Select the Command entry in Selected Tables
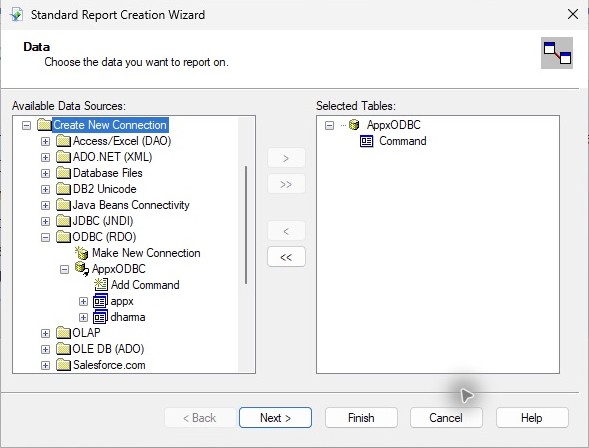 coord(403,141)
